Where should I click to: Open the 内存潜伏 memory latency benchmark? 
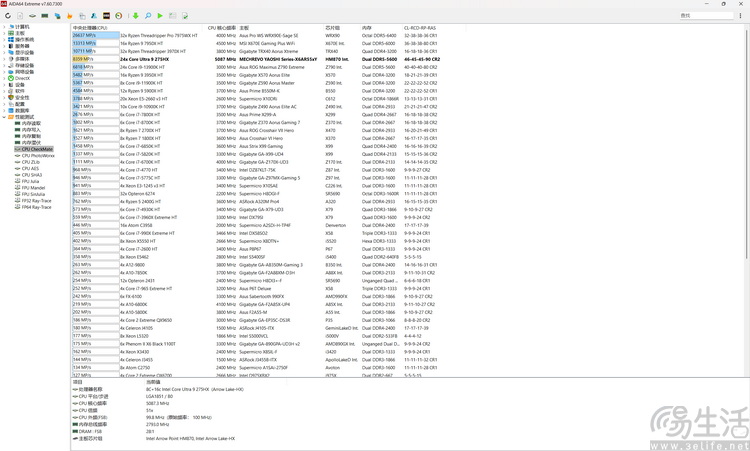(x=28, y=143)
